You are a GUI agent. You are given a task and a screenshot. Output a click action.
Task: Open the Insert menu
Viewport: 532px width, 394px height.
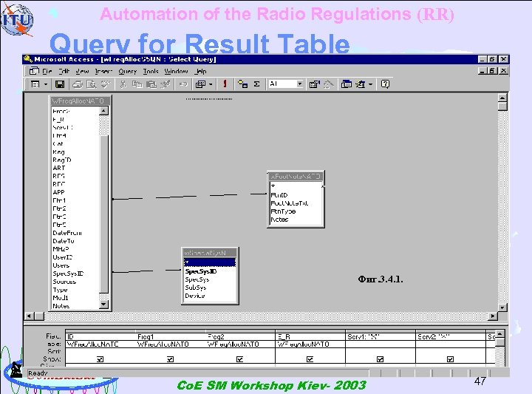(103, 71)
